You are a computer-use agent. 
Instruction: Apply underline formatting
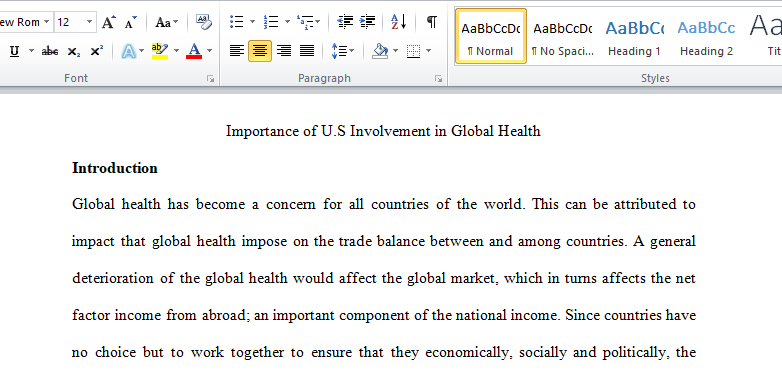point(14,51)
